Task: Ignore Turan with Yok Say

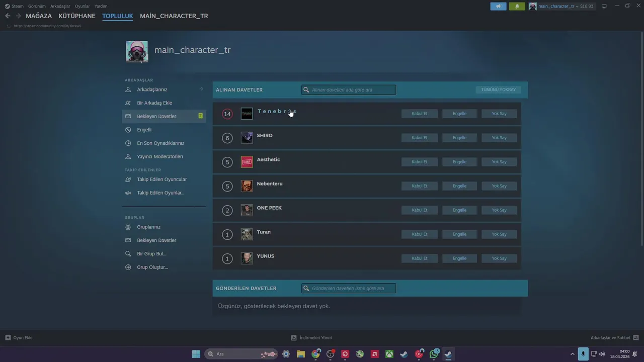Action: [x=499, y=234]
